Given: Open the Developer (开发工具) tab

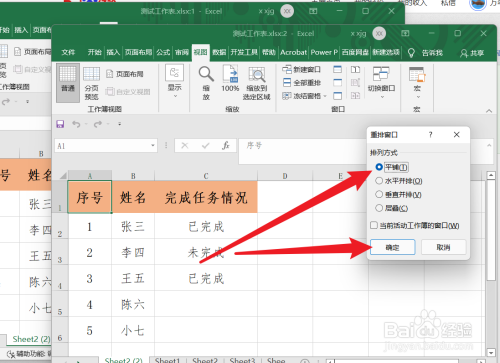Looking at the screenshot, I should [x=244, y=52].
